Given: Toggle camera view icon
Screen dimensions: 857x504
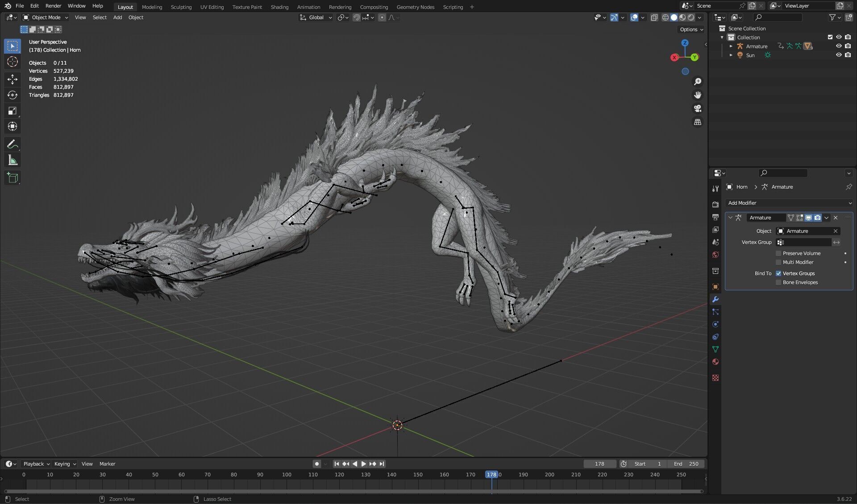Looking at the screenshot, I should tap(697, 108).
